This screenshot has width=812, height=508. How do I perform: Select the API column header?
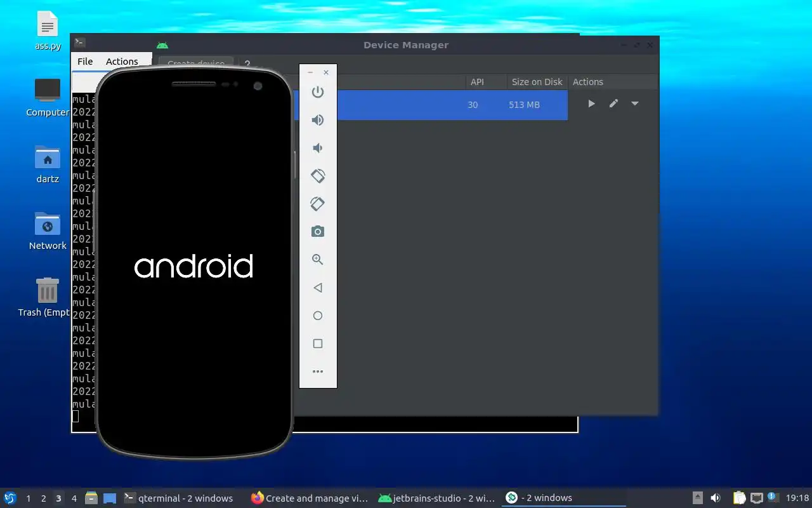477,82
